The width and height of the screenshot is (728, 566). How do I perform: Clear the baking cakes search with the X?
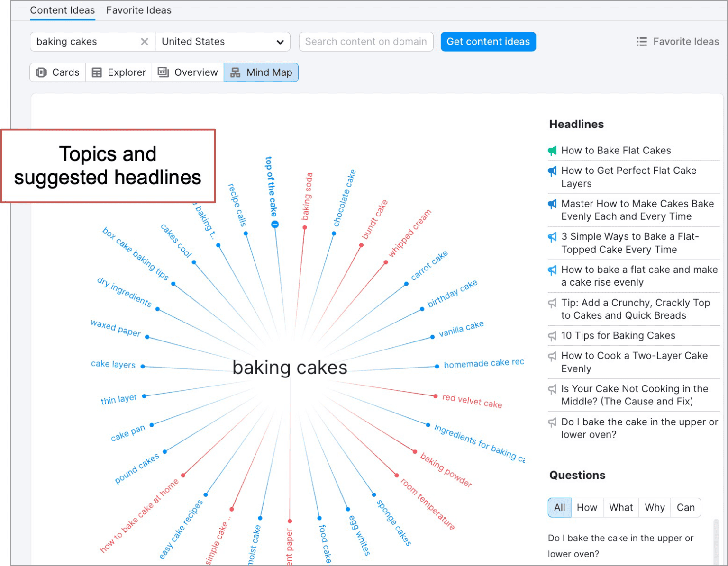[x=145, y=42]
